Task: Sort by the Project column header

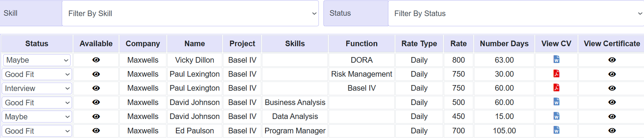Action: pos(242,44)
